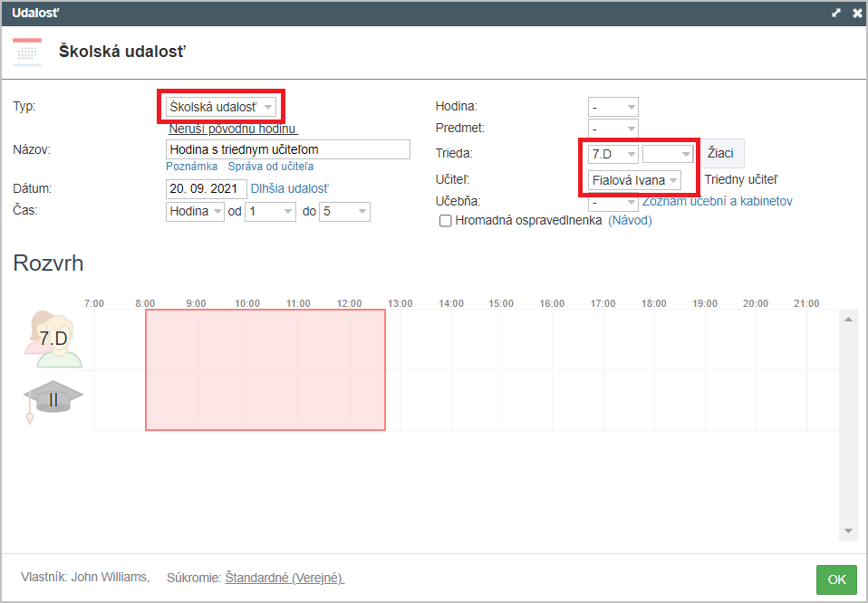Open the Trieda dropdown showing 7.D
This screenshot has width=868, height=603.
click(x=612, y=154)
